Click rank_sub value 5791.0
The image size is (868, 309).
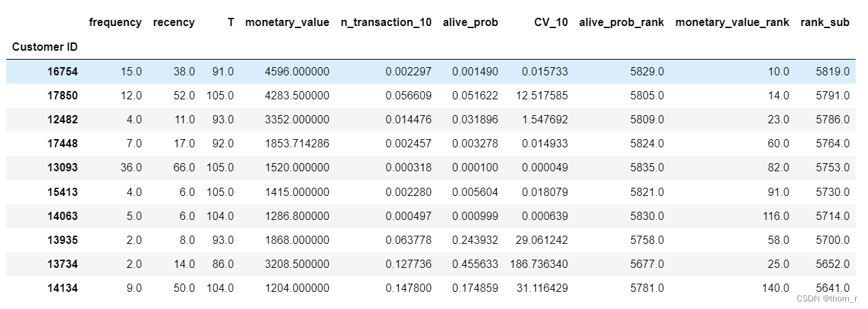(833, 95)
